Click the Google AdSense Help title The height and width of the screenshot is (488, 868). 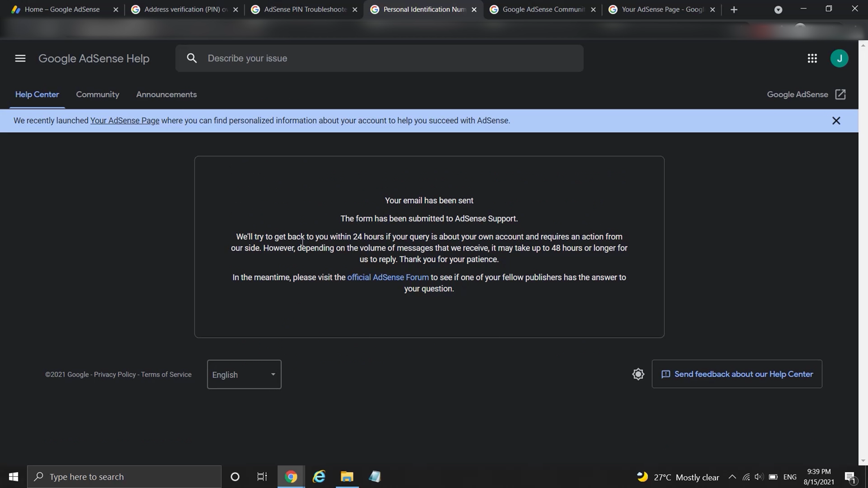[x=94, y=59]
